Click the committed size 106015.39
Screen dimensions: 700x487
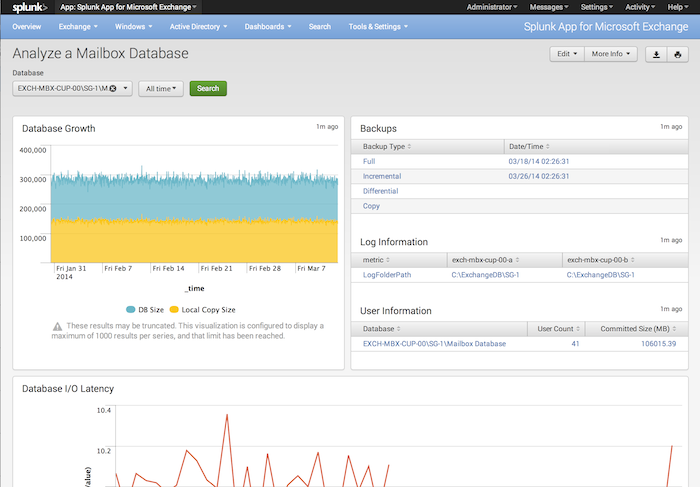click(x=658, y=344)
